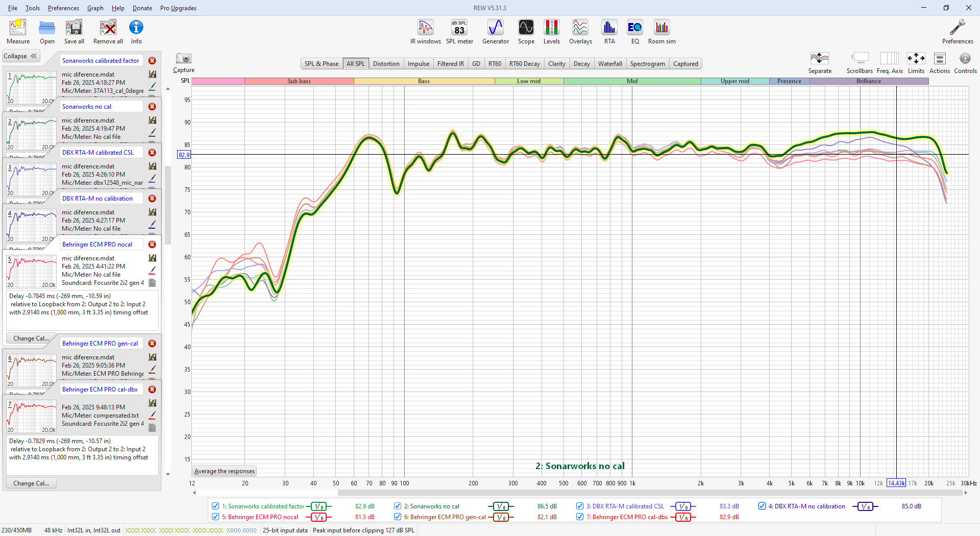The width and height of the screenshot is (980, 536).
Task: Remove the Sonarworks calibrated factor measurement
Action: pyautogui.click(x=152, y=61)
